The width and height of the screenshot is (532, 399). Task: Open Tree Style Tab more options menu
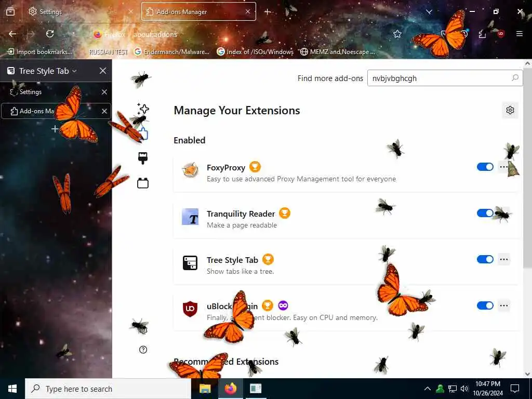504,259
